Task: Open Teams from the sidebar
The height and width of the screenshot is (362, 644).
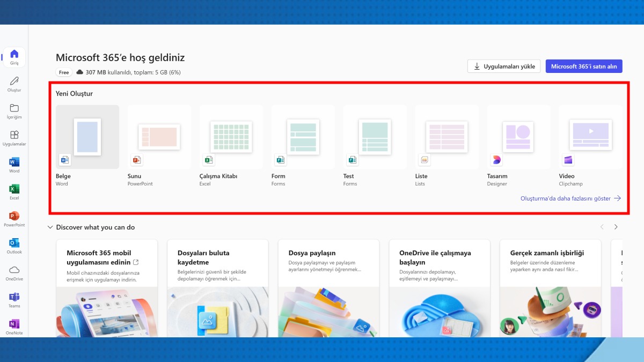Action: point(14,300)
